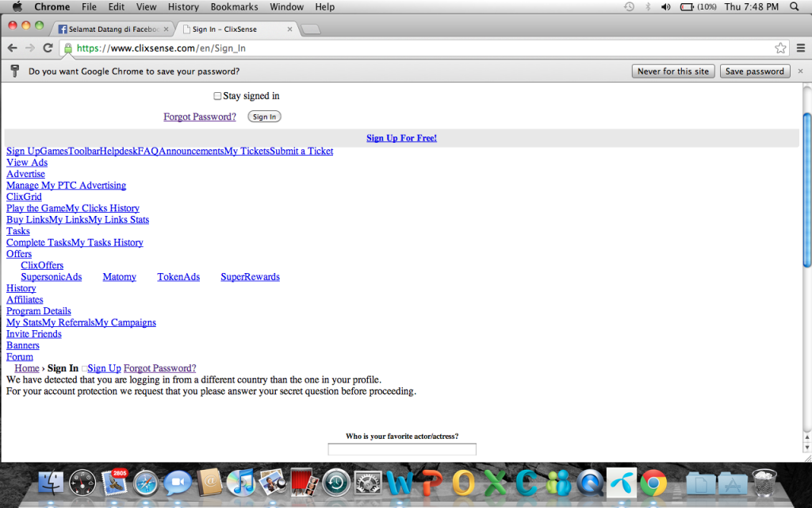Click the address bar URL
This screenshot has width=812, height=508.
point(161,48)
